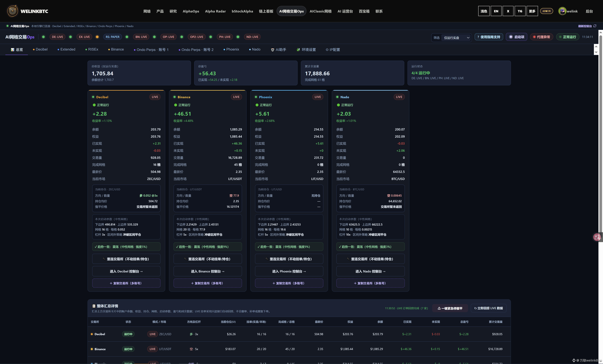Viewport: 603px width, 364px height.
Task: Expand 复制交易所 (多账号) under Decibel
Action: 126,283
